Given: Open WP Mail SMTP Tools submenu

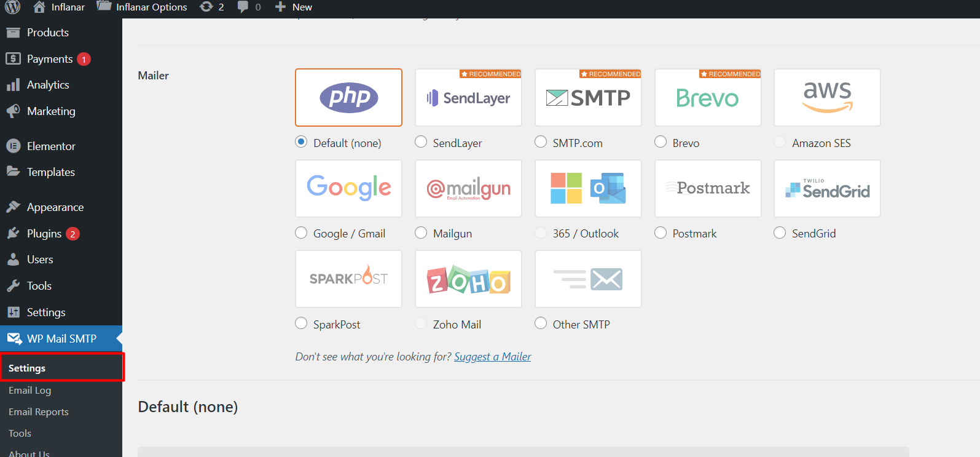Looking at the screenshot, I should (61, 433).
